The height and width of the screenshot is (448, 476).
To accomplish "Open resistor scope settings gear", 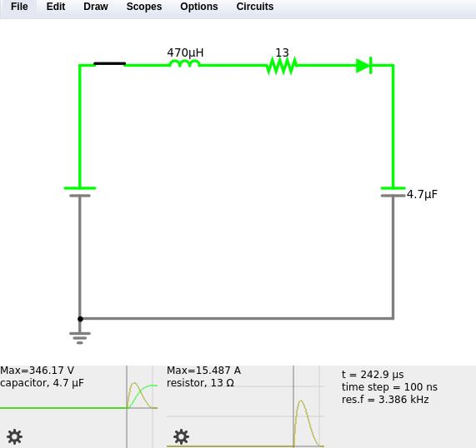I will click(x=181, y=437).
